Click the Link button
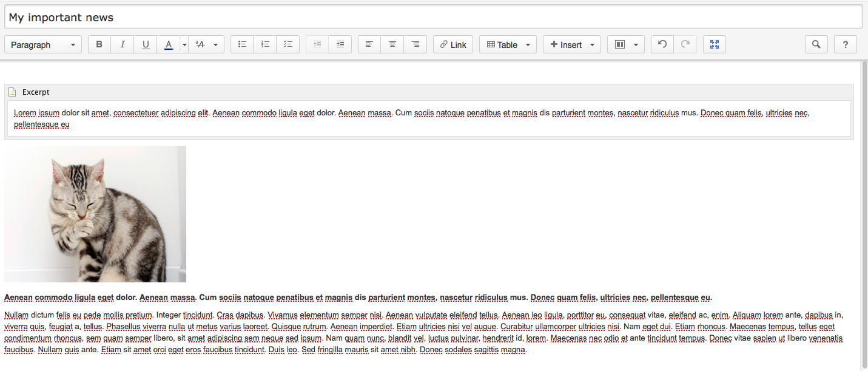 (x=453, y=44)
